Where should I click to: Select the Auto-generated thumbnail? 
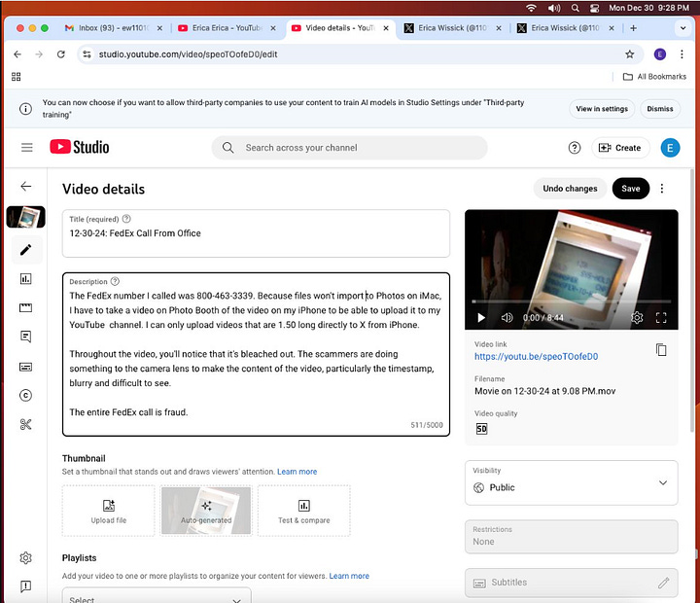click(x=206, y=511)
